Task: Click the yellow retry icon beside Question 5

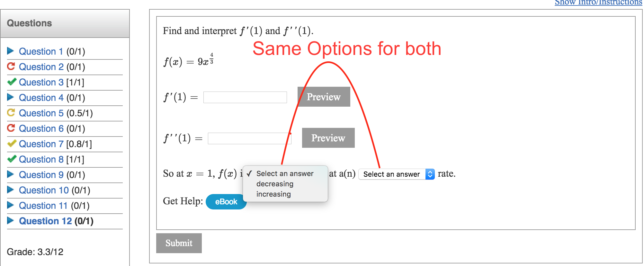Action: [x=11, y=112]
